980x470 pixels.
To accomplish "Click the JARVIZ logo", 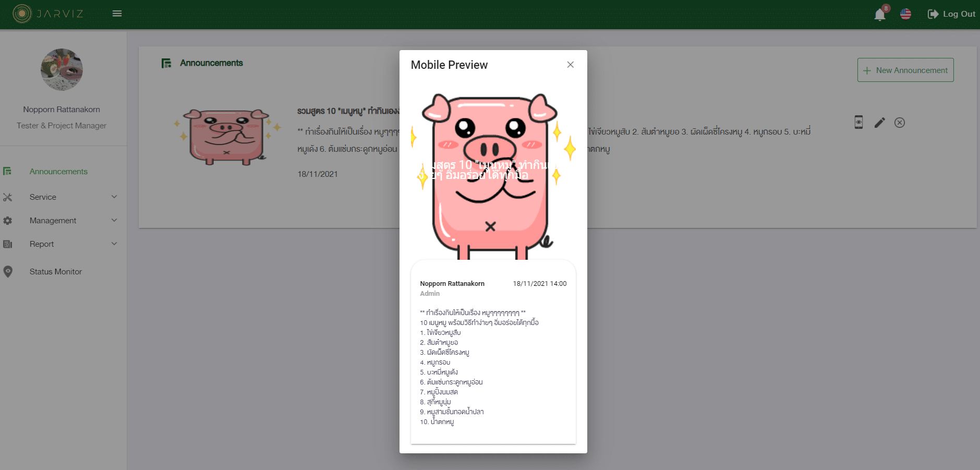I will 48,14.
